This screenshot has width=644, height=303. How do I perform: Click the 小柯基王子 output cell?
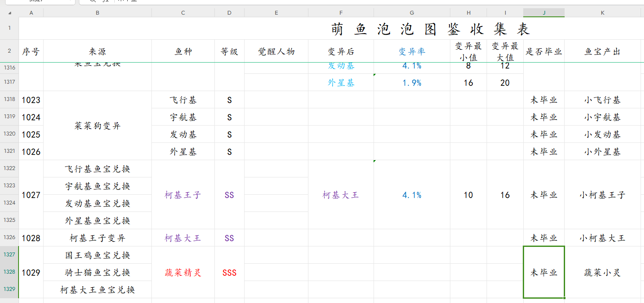tap(603, 195)
